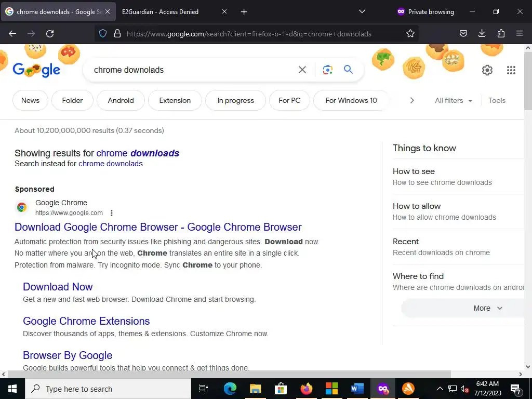Open the Google apps grid
This screenshot has height=399, width=532.
tap(511, 70)
